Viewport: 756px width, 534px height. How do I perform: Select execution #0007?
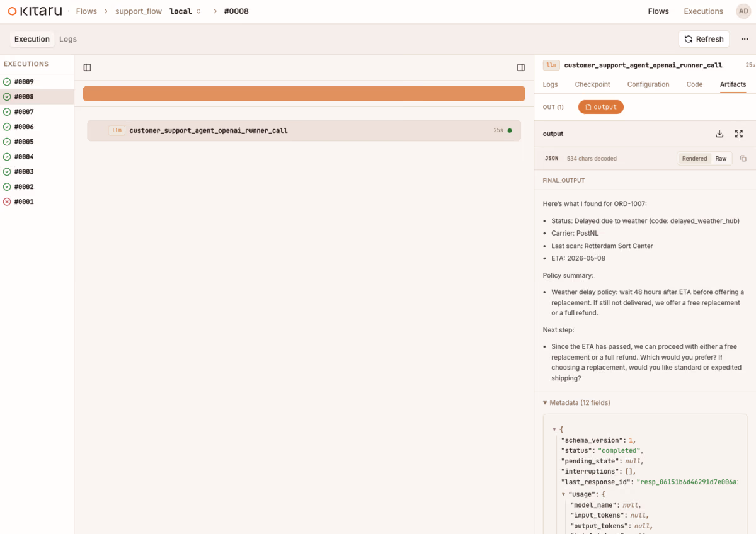tap(37, 112)
